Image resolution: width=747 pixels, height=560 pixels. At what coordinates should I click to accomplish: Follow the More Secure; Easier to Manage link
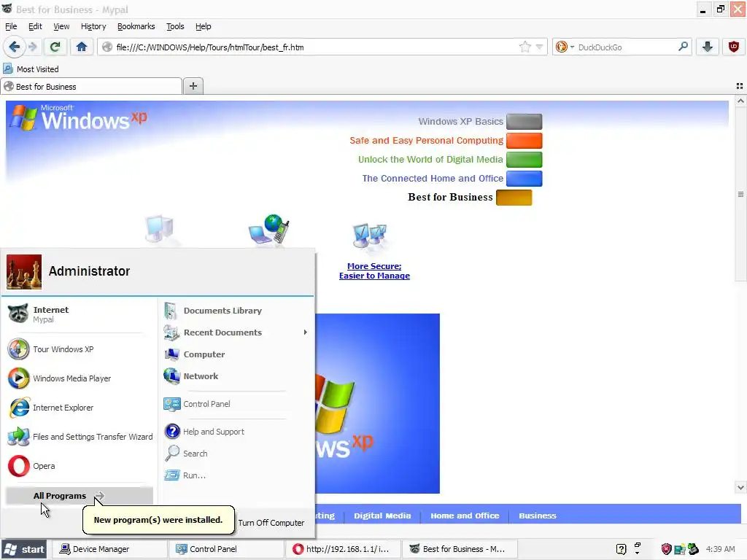tap(374, 271)
